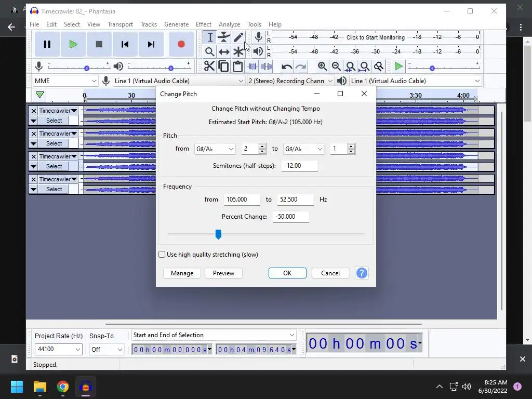Skip to start of project
The image size is (532, 399).
125,44
